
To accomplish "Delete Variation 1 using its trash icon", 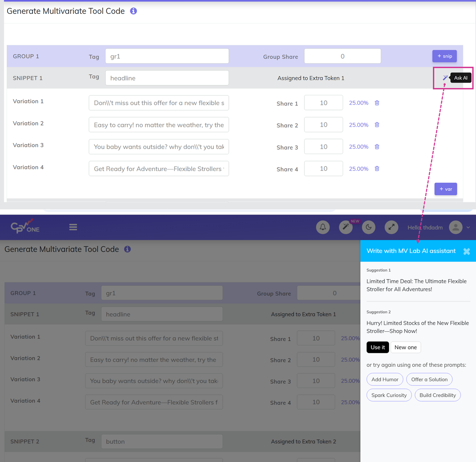I will (x=377, y=103).
